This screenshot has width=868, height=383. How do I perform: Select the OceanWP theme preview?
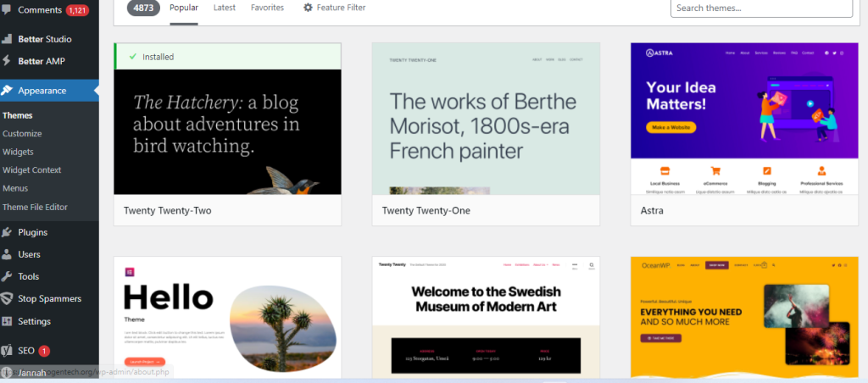coord(744,317)
